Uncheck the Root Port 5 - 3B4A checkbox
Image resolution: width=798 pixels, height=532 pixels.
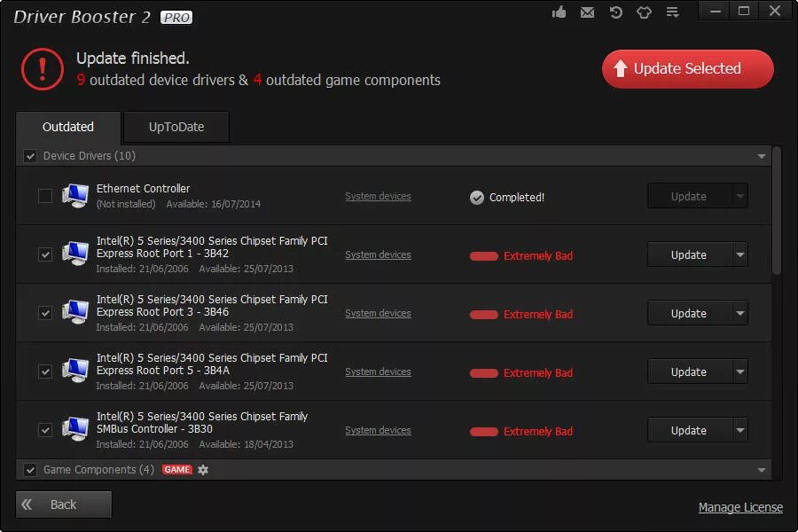(x=45, y=372)
